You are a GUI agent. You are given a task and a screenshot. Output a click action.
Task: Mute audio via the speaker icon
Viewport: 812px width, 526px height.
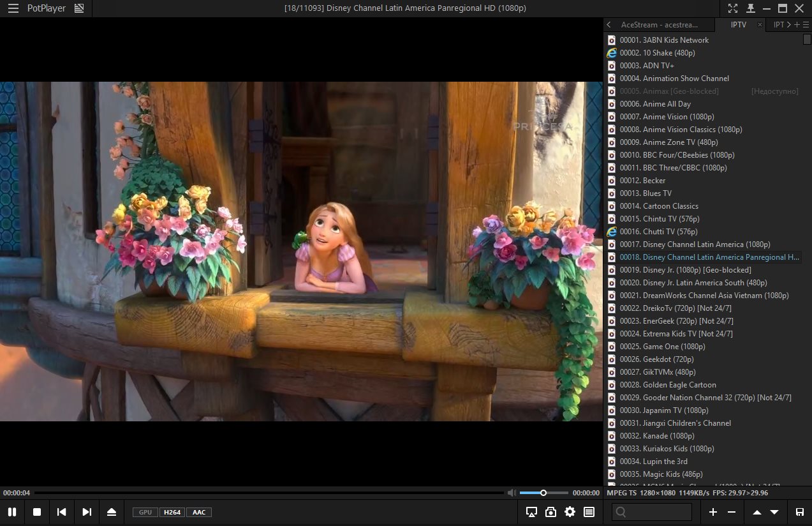tap(511, 493)
